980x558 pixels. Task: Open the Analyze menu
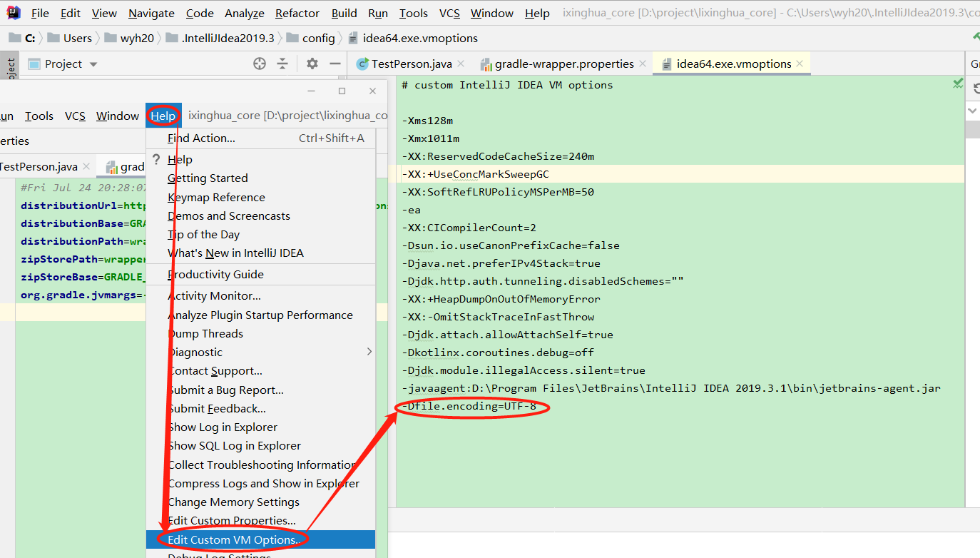(245, 13)
